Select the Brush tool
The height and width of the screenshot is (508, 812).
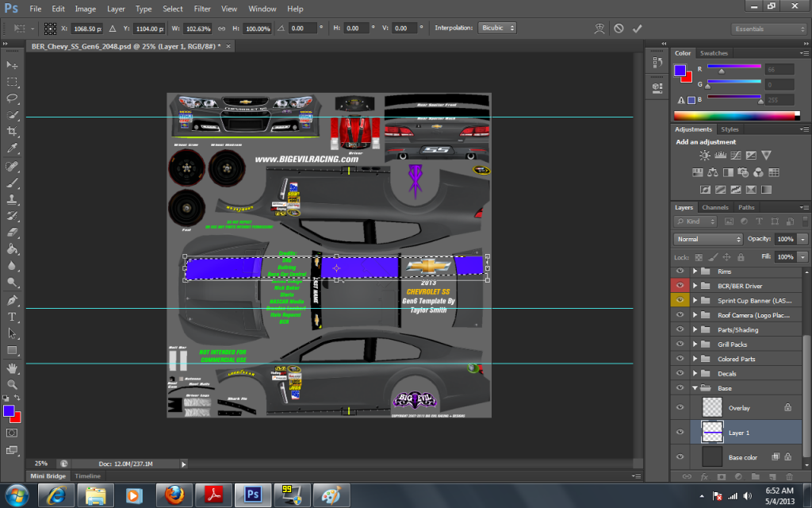pos(12,183)
